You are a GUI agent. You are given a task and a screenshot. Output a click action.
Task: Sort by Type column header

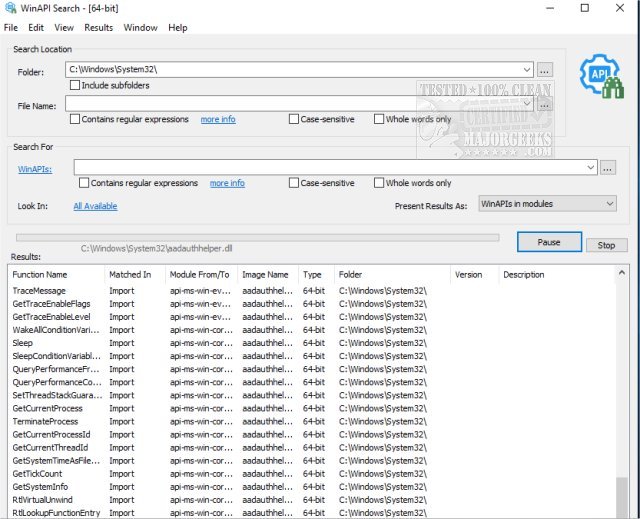tap(316, 275)
